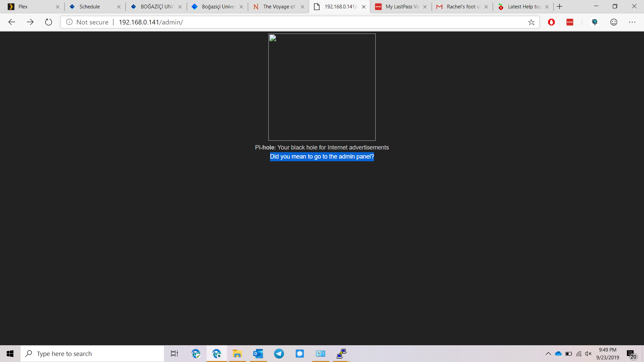Send feedback with the smiley face icon

click(614, 22)
